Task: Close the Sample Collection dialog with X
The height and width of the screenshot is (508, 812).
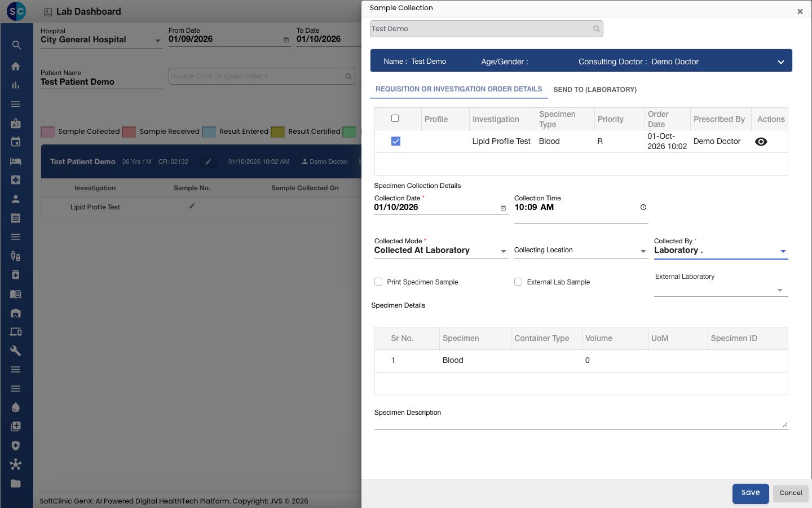Action: [x=800, y=11]
